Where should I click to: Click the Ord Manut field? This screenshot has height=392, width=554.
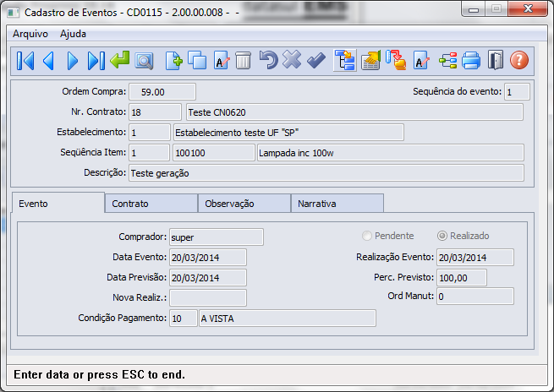point(475,296)
